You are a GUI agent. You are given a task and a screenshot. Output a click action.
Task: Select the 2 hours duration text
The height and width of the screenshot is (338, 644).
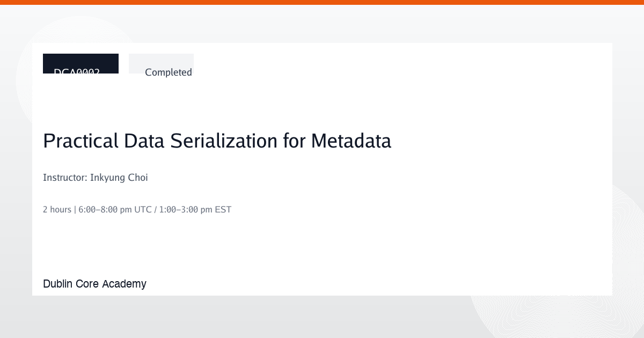point(57,209)
